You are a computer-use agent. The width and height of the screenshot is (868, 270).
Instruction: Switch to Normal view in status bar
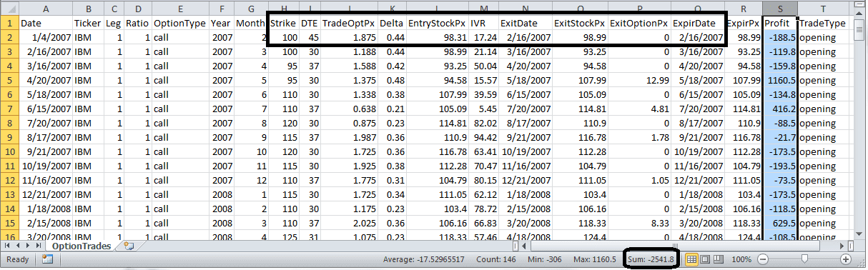pos(692,259)
